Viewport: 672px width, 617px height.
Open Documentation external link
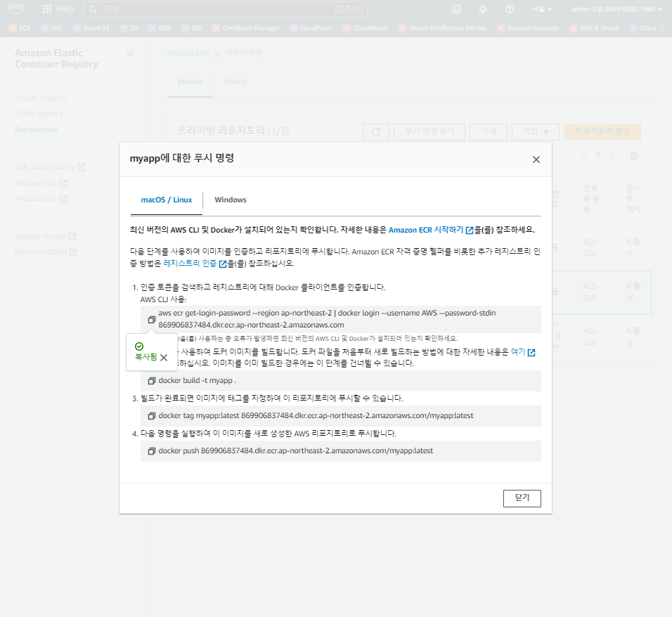[x=46, y=252]
